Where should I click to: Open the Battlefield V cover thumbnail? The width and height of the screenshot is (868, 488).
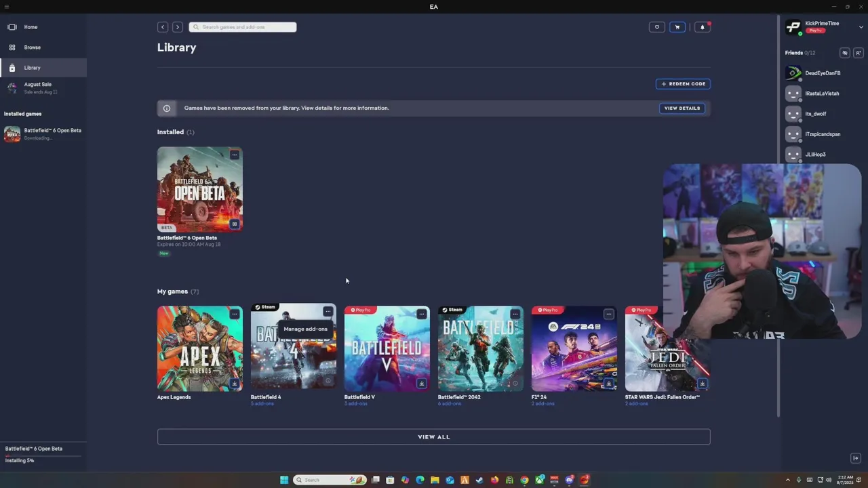coord(387,348)
